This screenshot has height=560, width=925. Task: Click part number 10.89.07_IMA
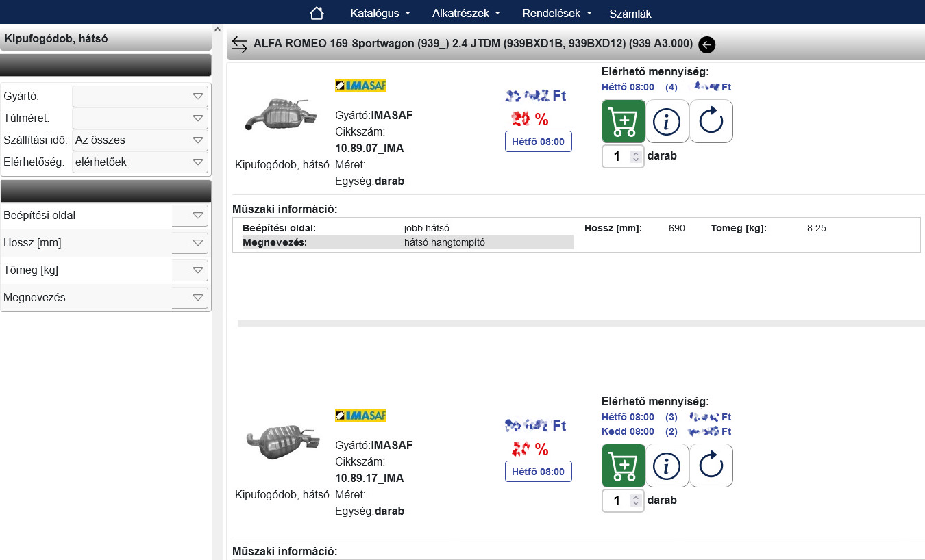369,149
